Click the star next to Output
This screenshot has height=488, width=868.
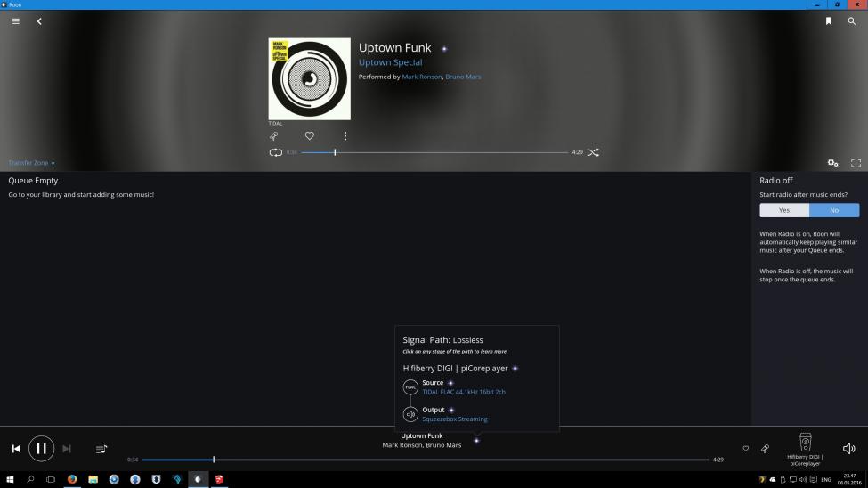(451, 410)
